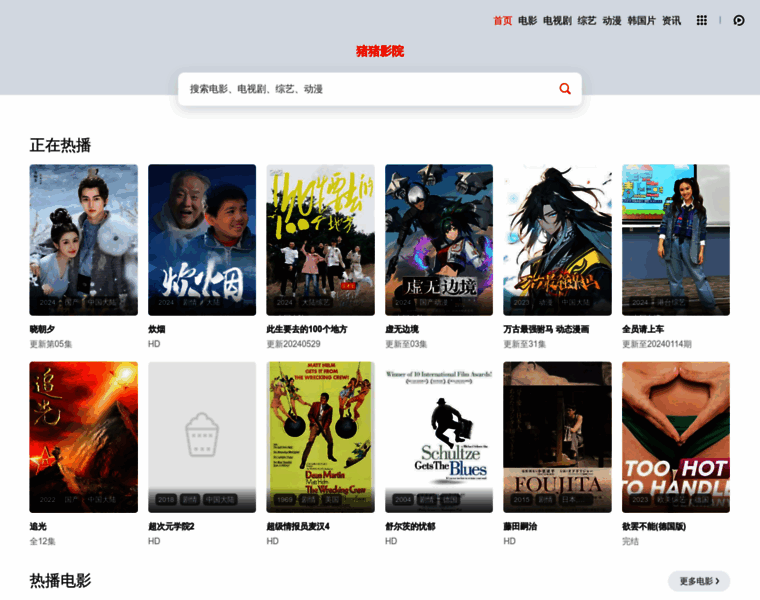This screenshot has height=600, width=760.
Task: Click title link 欲罢不能(德国版)
Action: click(x=654, y=526)
